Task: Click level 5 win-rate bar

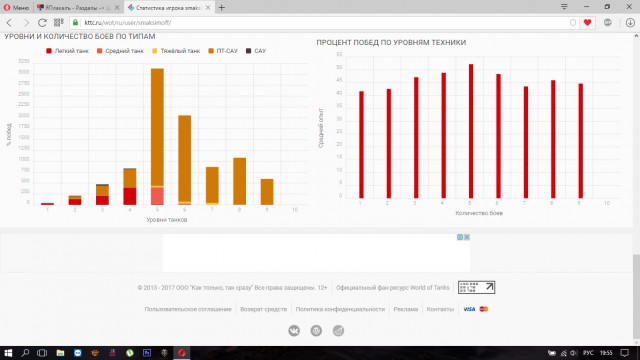Action: (x=471, y=131)
